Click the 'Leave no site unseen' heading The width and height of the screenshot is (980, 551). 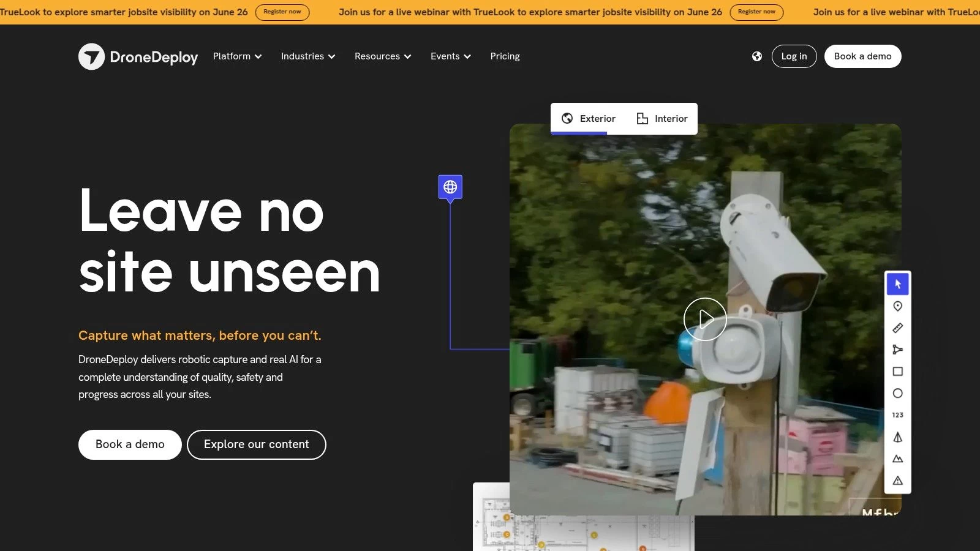pyautogui.click(x=230, y=241)
